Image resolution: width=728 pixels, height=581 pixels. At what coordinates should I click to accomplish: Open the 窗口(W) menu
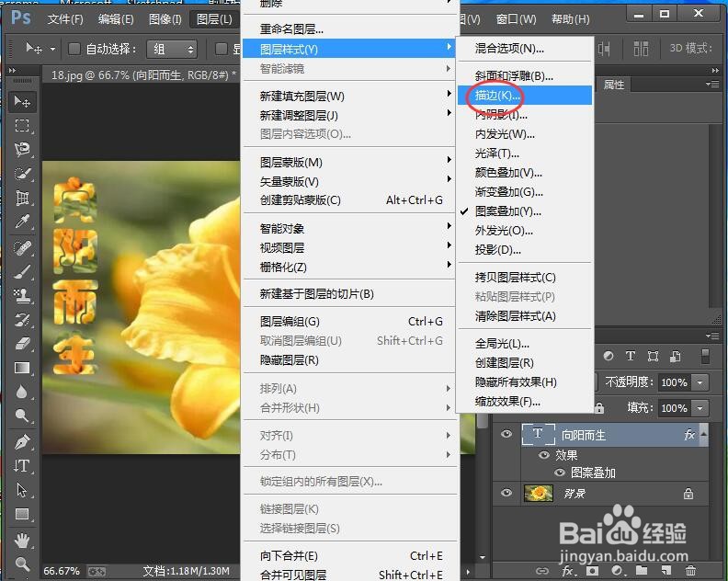[516, 19]
